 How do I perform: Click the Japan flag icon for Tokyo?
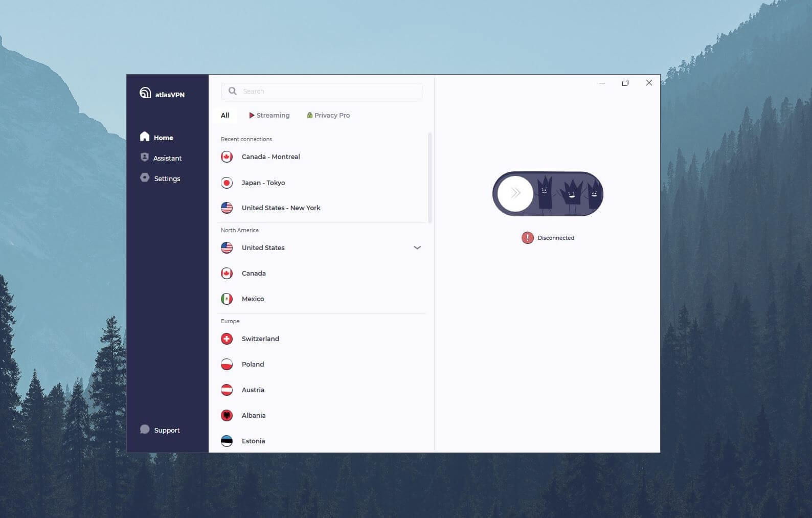pos(227,183)
